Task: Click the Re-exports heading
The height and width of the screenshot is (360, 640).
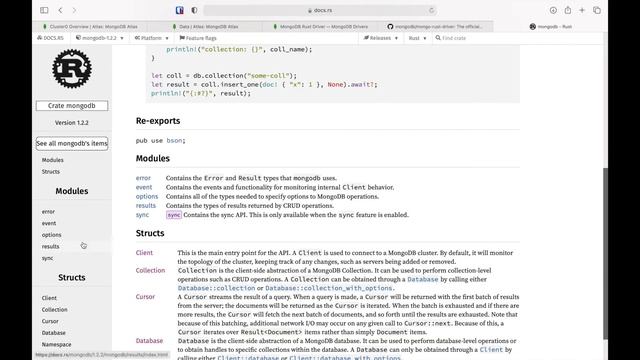Action: (x=158, y=121)
